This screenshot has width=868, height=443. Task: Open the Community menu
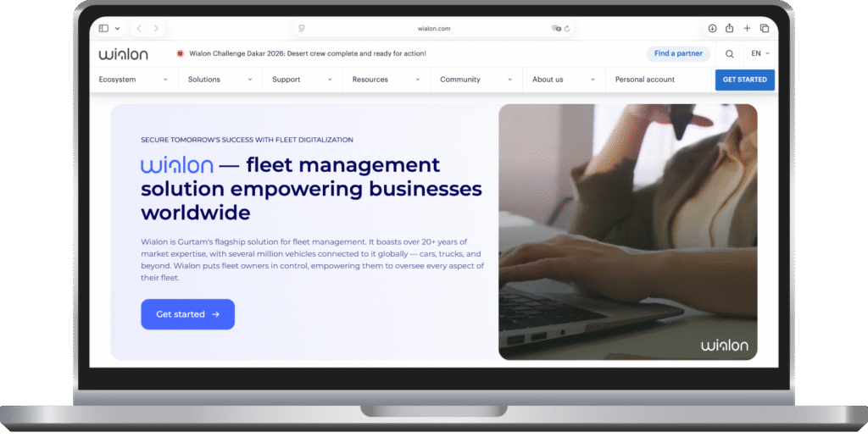pyautogui.click(x=476, y=80)
